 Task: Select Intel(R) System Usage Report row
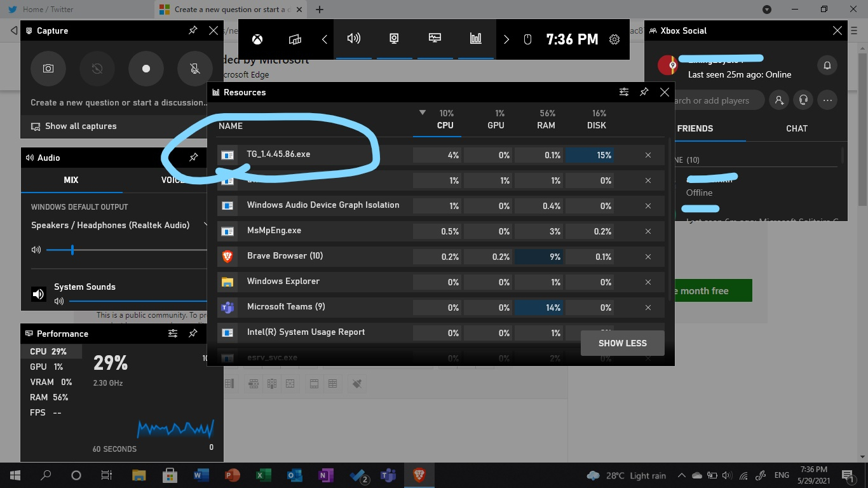(441, 332)
